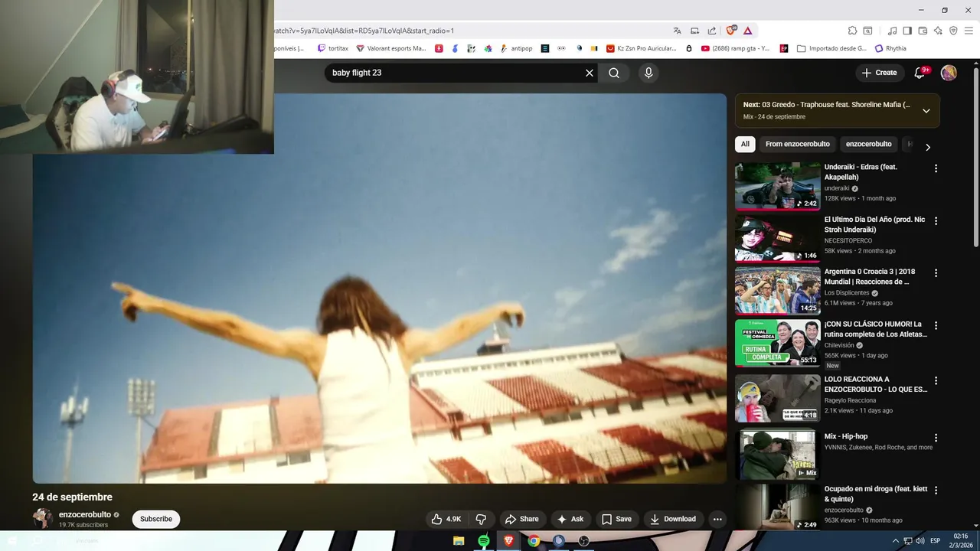Open Ocupado en mi droga video title
The height and width of the screenshot is (551, 980).
[876, 494]
